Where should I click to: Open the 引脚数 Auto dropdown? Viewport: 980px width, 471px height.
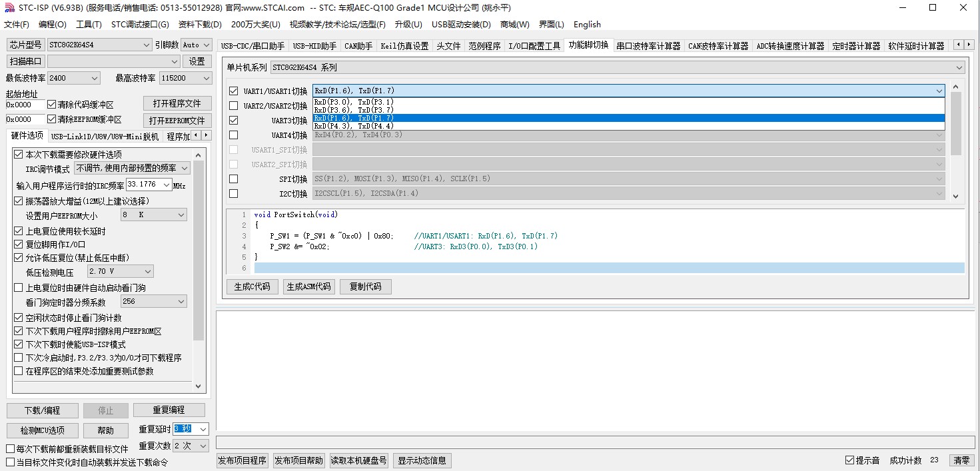(195, 45)
